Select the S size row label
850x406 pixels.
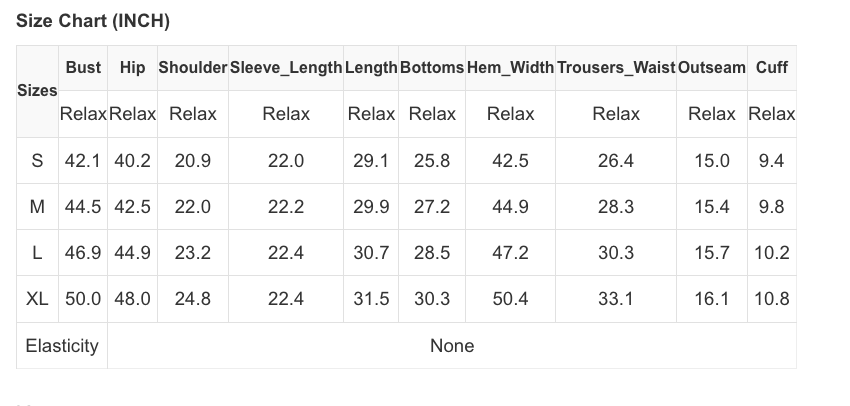pyautogui.click(x=37, y=160)
